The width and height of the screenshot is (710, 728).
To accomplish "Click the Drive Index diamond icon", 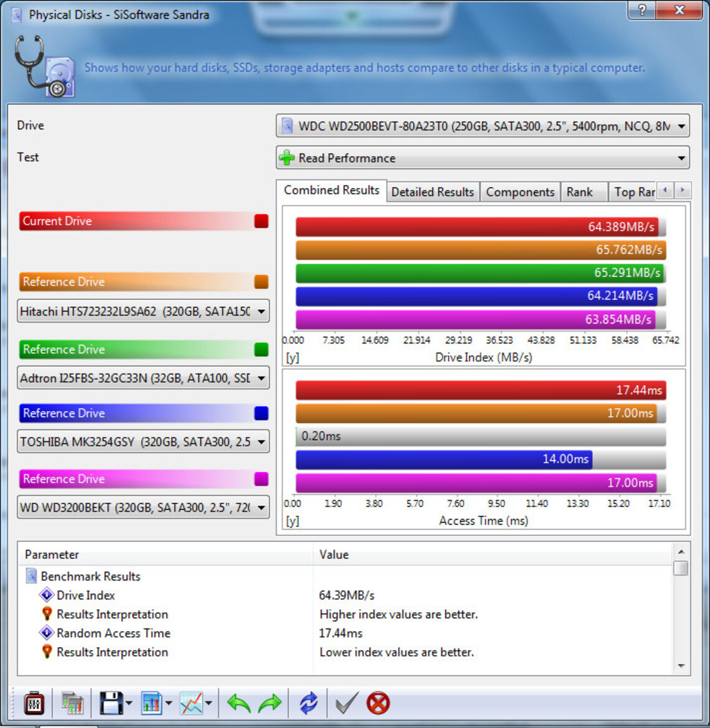I will [x=47, y=595].
